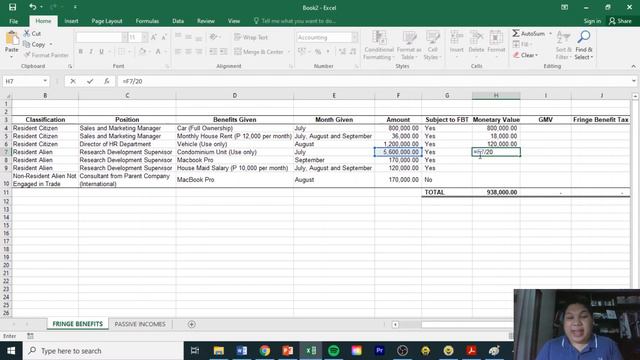
Task: Click the Director of HR Department cell
Action: (x=127, y=144)
